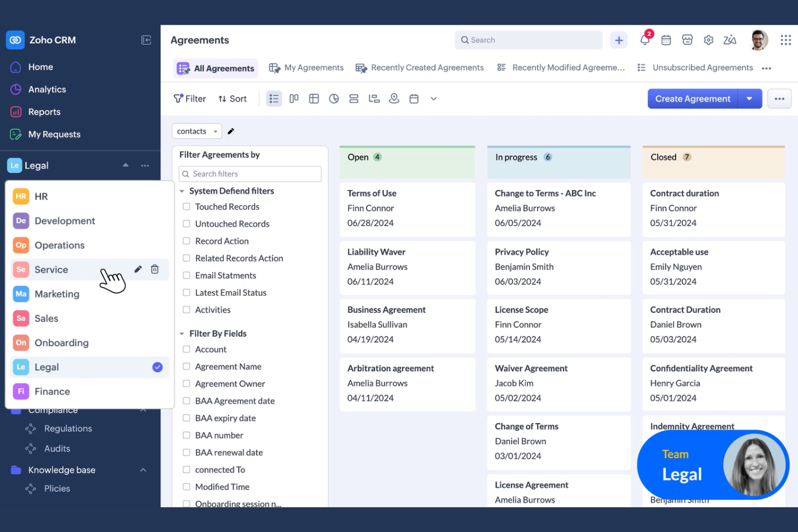798x532 pixels.
Task: Open the Analytics section in the sidebar
Action: [46, 89]
